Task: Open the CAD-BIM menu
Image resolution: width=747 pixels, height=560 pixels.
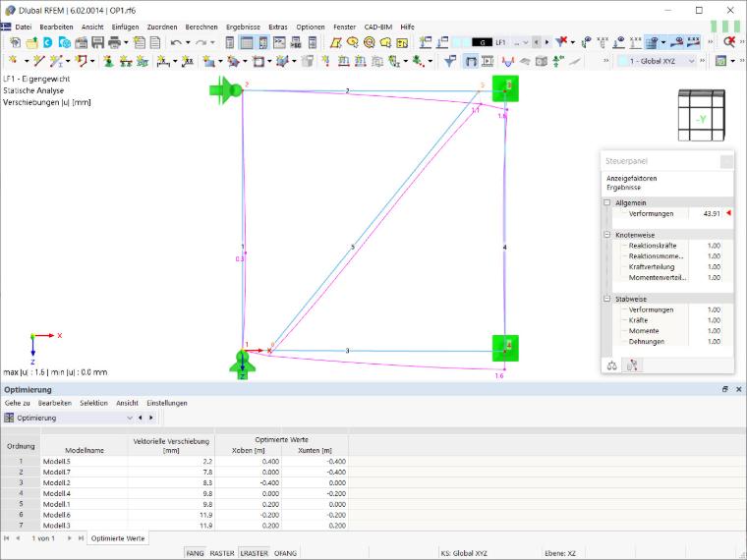Action: 377,28
